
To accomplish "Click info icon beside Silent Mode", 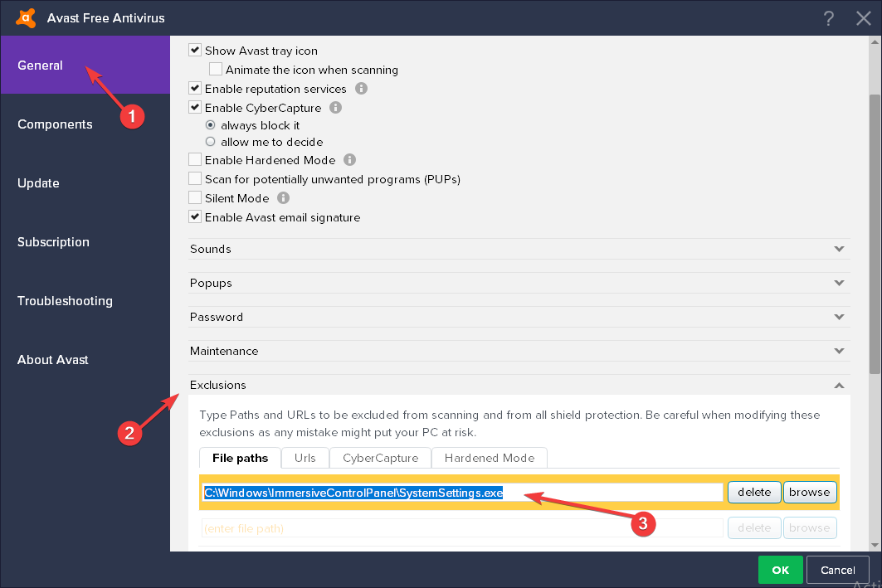I will [282, 197].
